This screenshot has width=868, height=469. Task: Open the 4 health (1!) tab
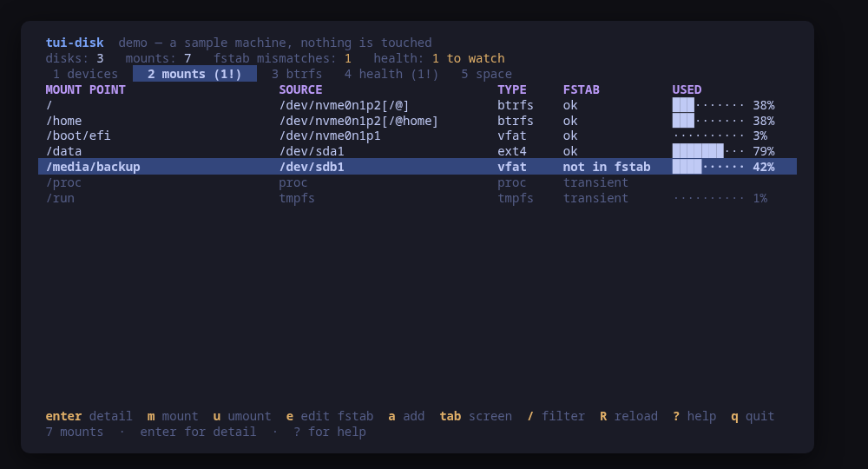391,74
